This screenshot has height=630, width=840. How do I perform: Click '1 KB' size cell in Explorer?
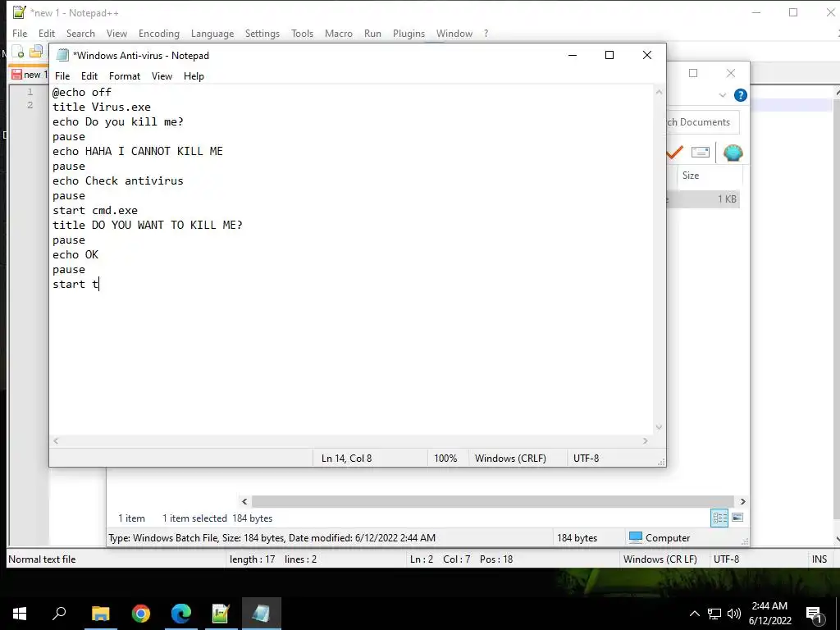click(727, 199)
